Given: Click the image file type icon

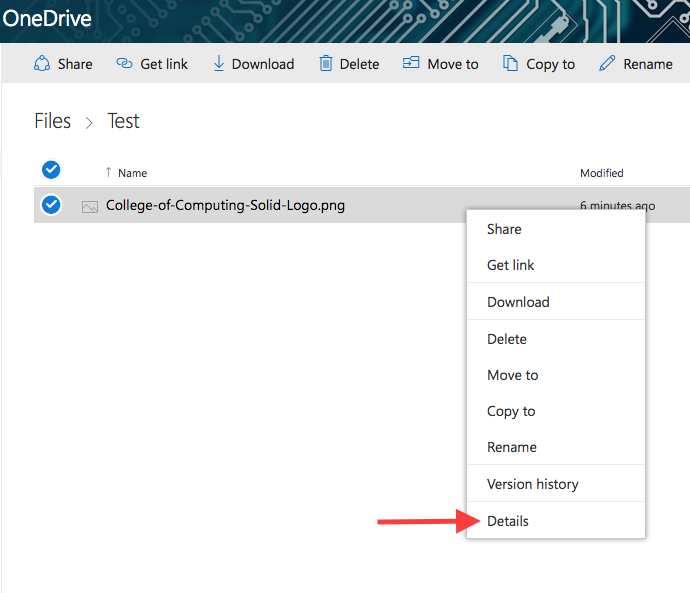Looking at the screenshot, I should (90, 207).
